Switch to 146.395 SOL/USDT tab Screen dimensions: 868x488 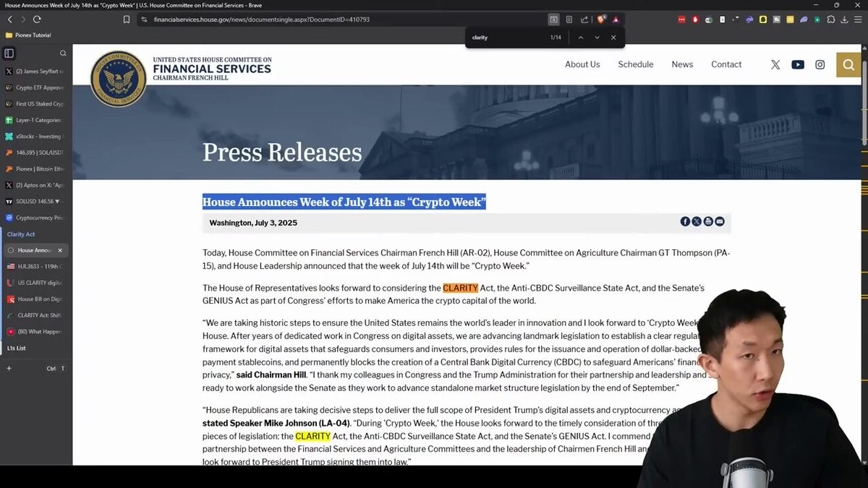tap(35, 153)
